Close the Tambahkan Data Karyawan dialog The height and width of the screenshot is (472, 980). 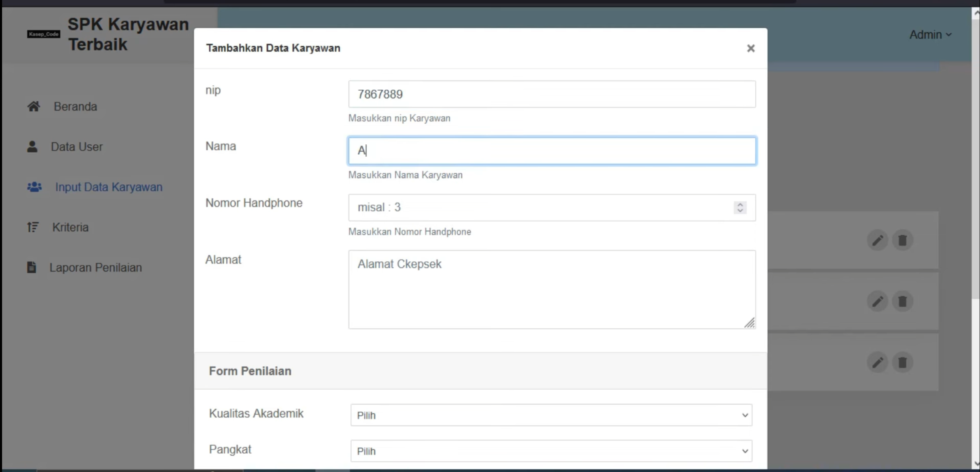751,48
